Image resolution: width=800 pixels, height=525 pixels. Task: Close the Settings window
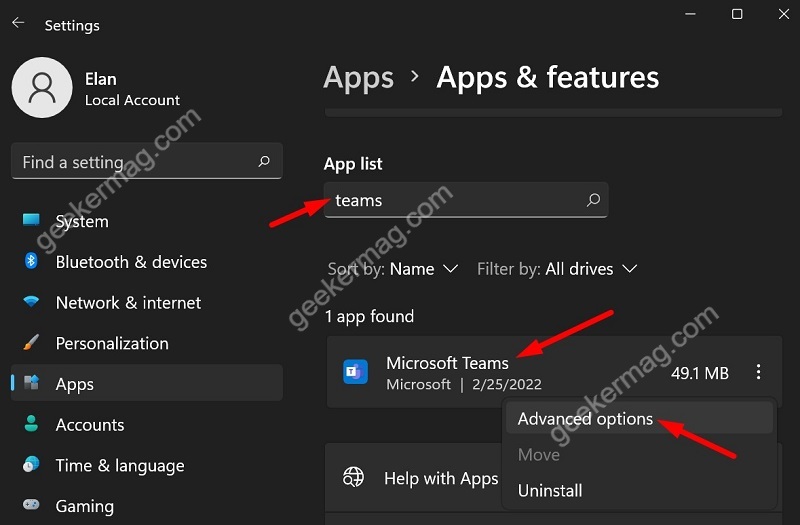[784, 14]
